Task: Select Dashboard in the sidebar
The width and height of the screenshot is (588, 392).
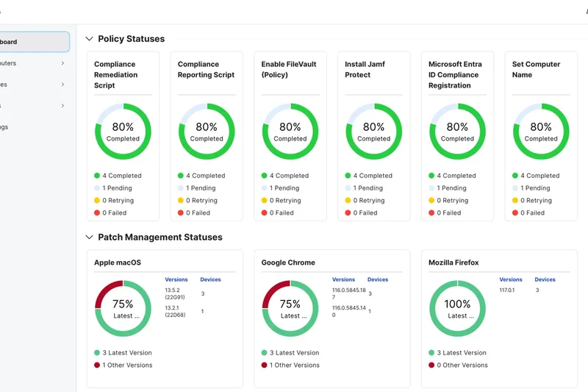Action: [x=29, y=42]
